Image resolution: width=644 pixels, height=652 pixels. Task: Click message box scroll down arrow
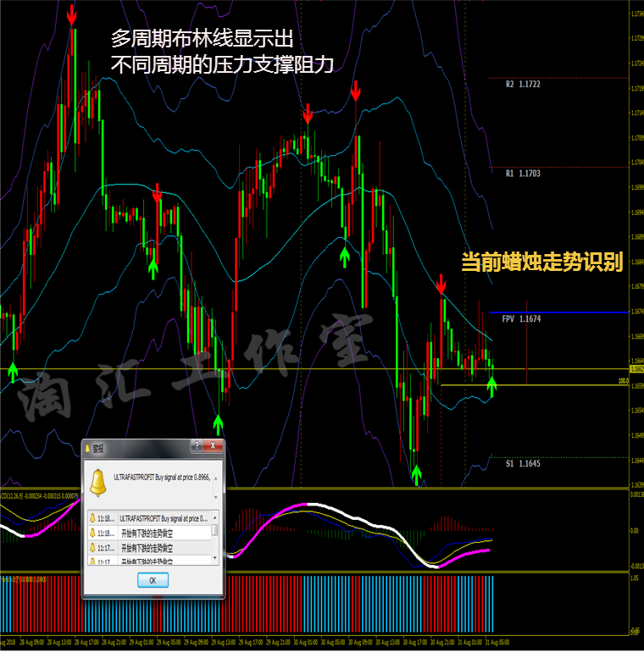tap(215, 497)
